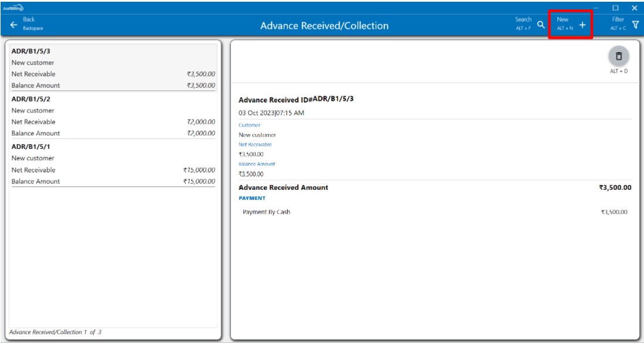Click the Filter label in header
Screen dimensions: 644x344
click(x=618, y=19)
